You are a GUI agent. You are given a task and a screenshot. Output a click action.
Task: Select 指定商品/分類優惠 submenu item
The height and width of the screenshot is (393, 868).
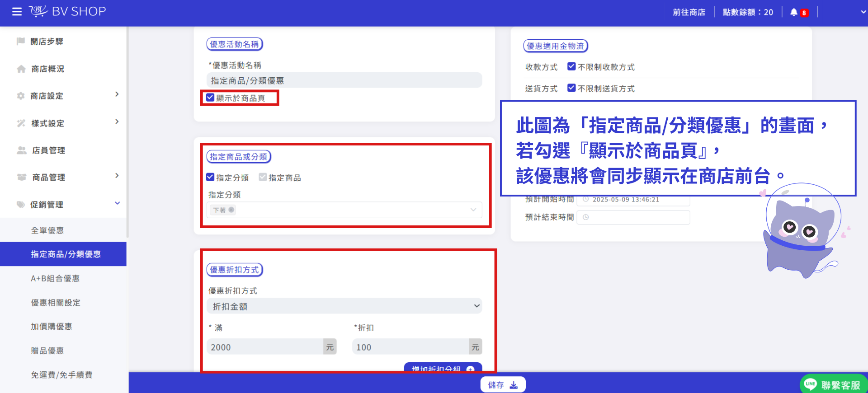(x=63, y=254)
